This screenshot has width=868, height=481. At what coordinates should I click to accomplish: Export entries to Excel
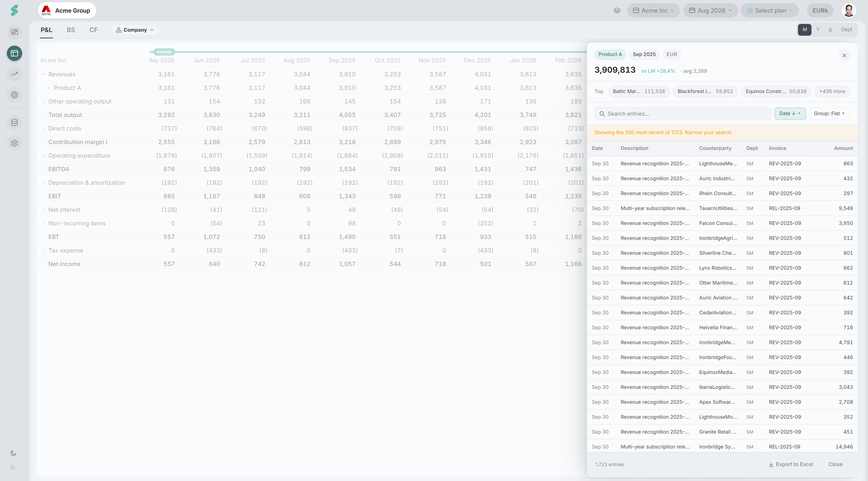(x=791, y=465)
